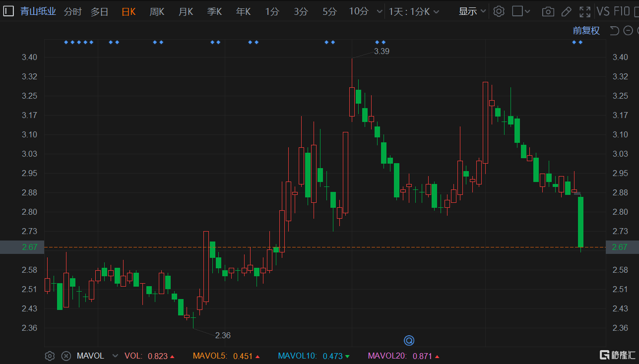Screen dimensions: 639x364
Task: Click the undo arrow next to 前复权
Action: click(614, 31)
